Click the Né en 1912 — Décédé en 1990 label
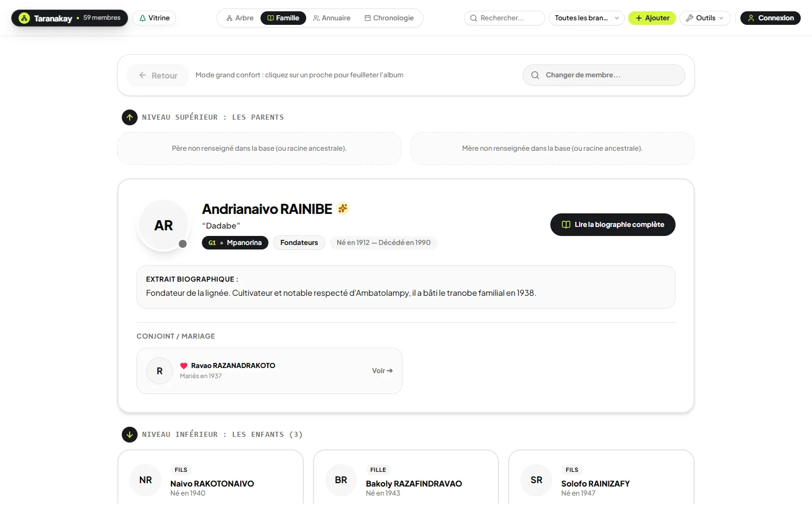Viewport: 812px width, 508px height. pos(383,243)
